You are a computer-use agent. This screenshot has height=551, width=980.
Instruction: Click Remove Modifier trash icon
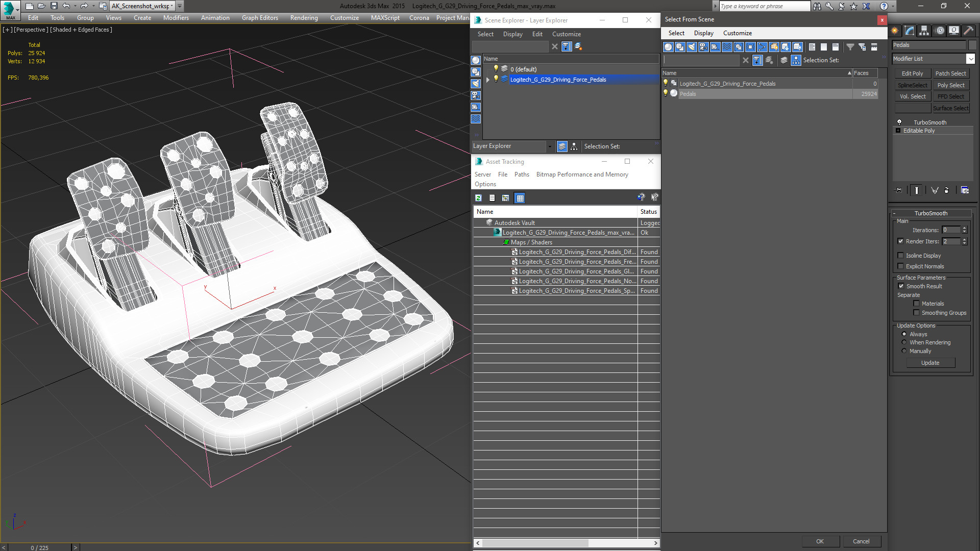coord(947,190)
